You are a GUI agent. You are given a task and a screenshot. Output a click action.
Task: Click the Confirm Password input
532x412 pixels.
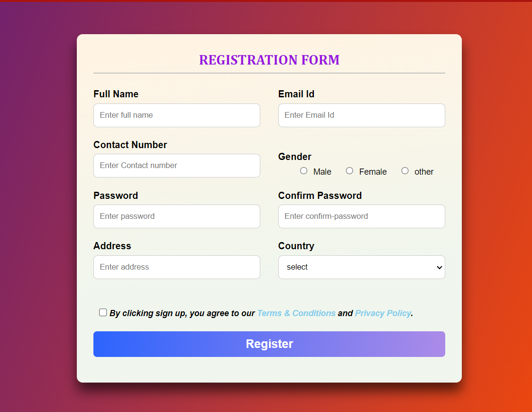click(x=361, y=216)
